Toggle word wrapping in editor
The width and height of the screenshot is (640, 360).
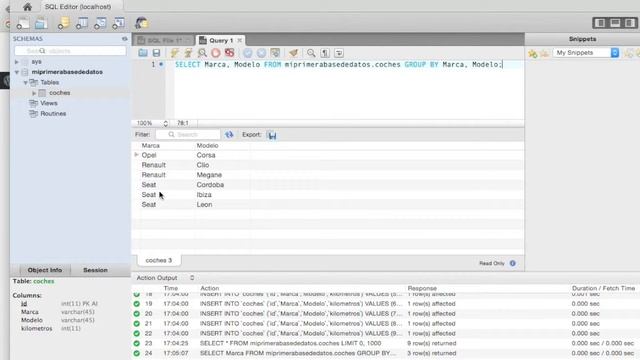[339, 53]
